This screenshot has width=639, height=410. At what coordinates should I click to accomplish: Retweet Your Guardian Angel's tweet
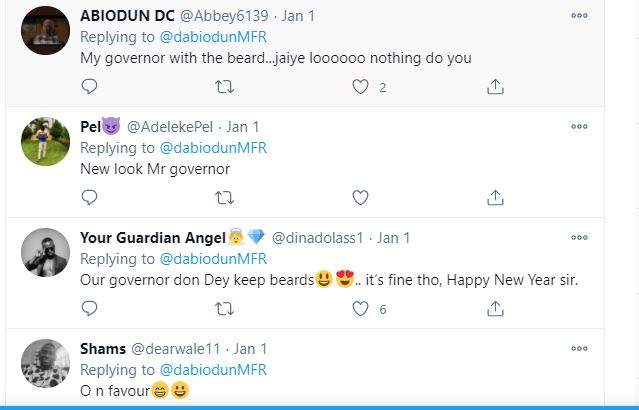[x=225, y=309]
